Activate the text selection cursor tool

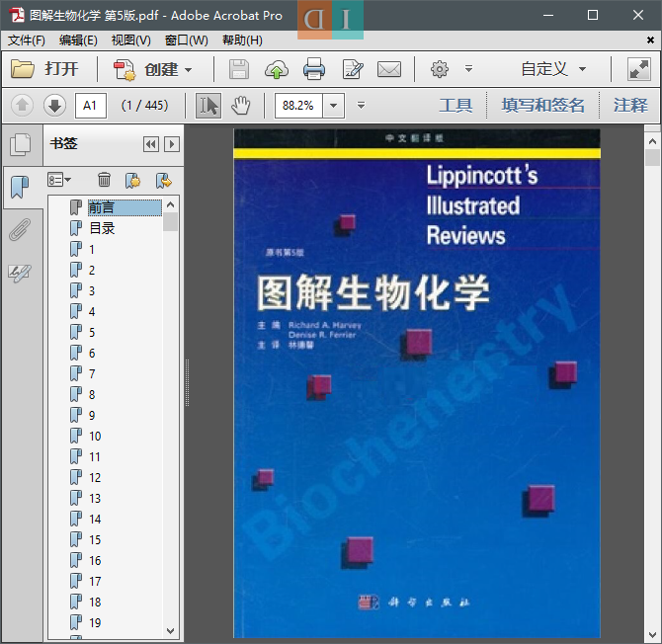pyautogui.click(x=208, y=106)
